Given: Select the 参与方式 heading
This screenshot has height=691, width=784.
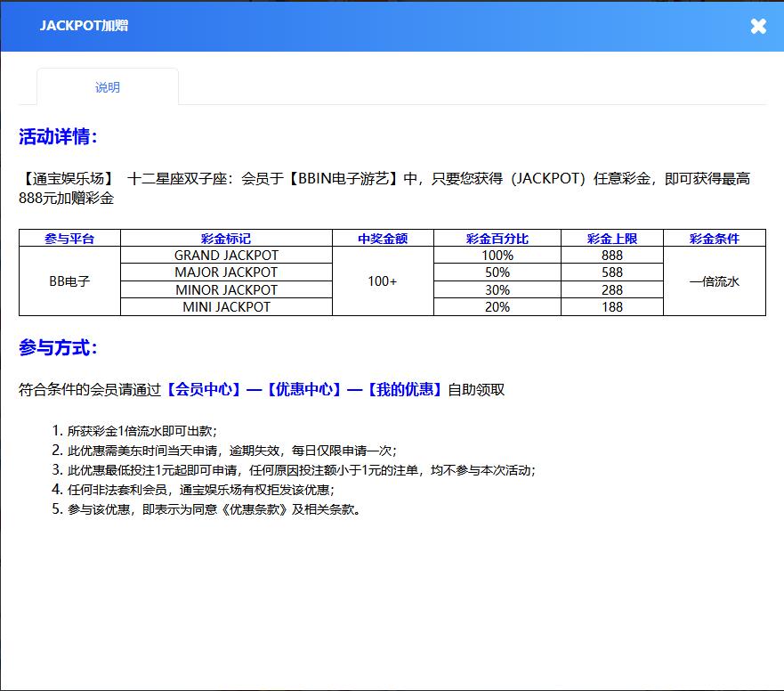Looking at the screenshot, I should pos(58,348).
